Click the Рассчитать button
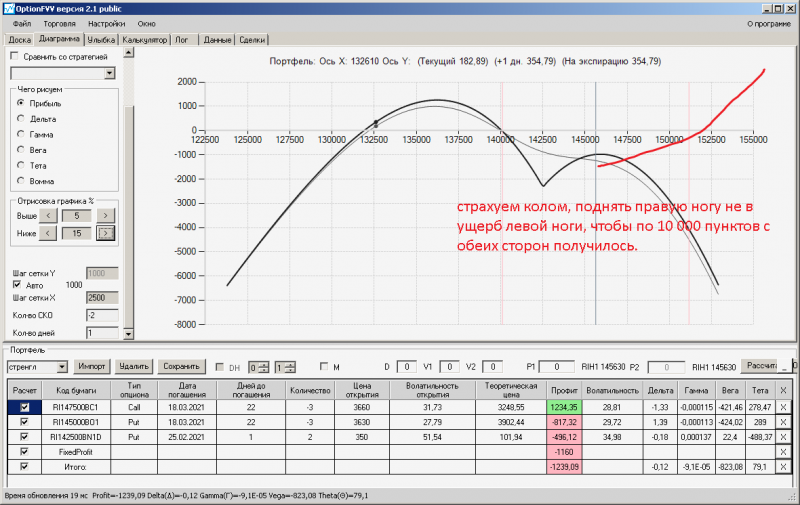The width and height of the screenshot is (800, 505). point(760,366)
